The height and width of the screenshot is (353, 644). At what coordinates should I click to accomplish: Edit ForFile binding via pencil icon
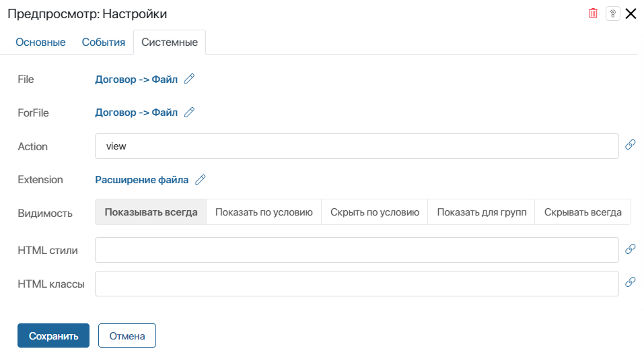tap(189, 113)
